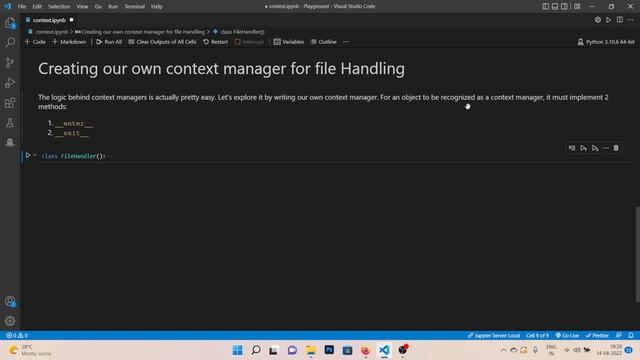Open Firefox from the taskbar
Viewport: 640px width, 360px height.
[365, 350]
